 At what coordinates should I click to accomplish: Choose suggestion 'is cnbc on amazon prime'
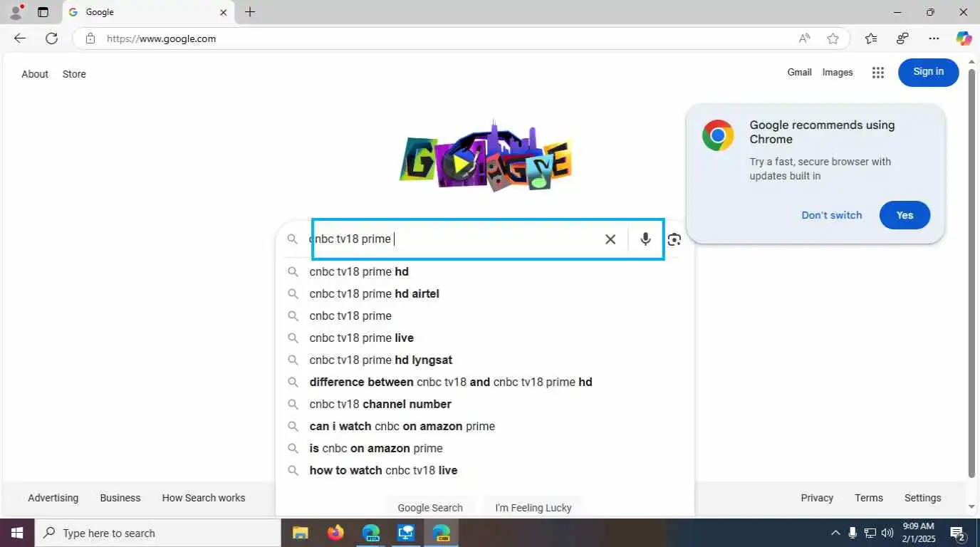(484, 448)
